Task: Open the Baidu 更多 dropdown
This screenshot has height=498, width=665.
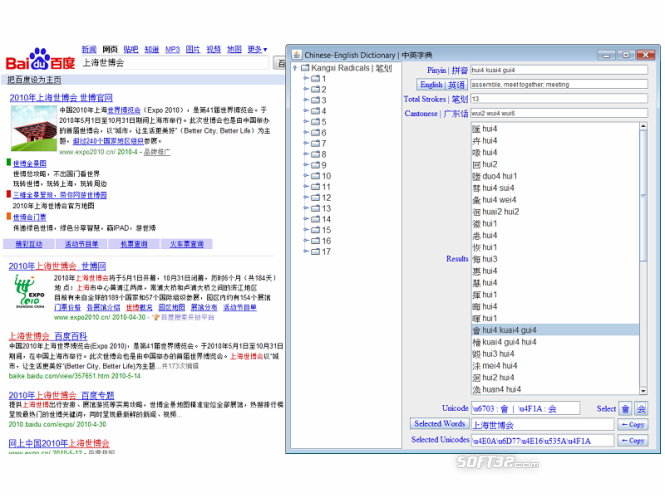Action: coord(257,49)
